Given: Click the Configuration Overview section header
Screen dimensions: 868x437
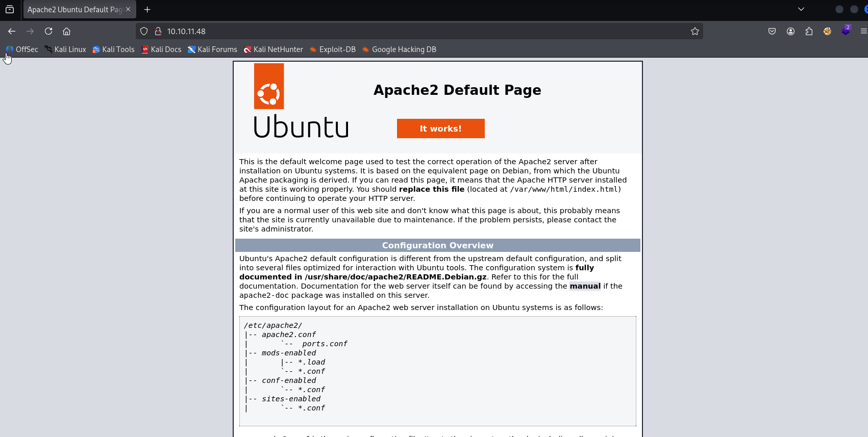Looking at the screenshot, I should point(438,245).
